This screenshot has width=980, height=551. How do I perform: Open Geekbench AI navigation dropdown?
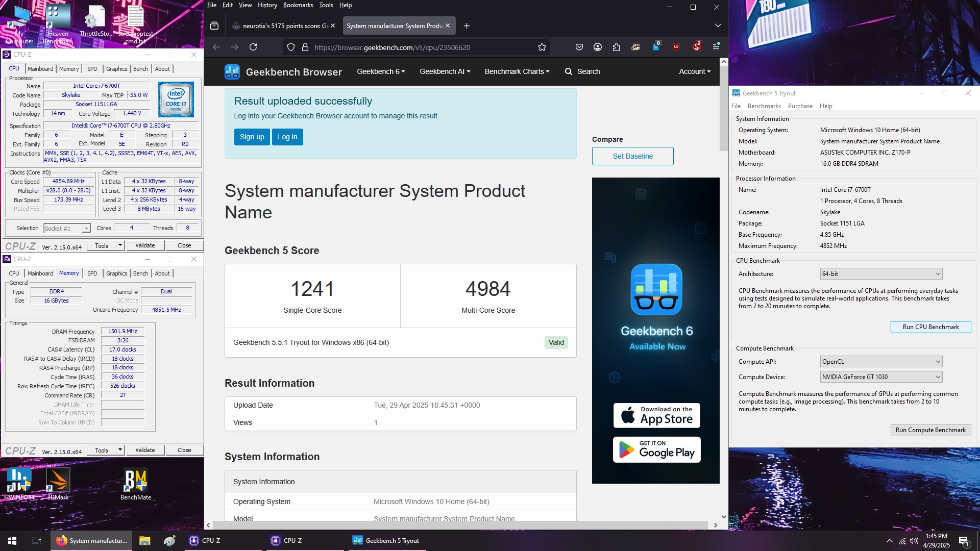coord(445,71)
